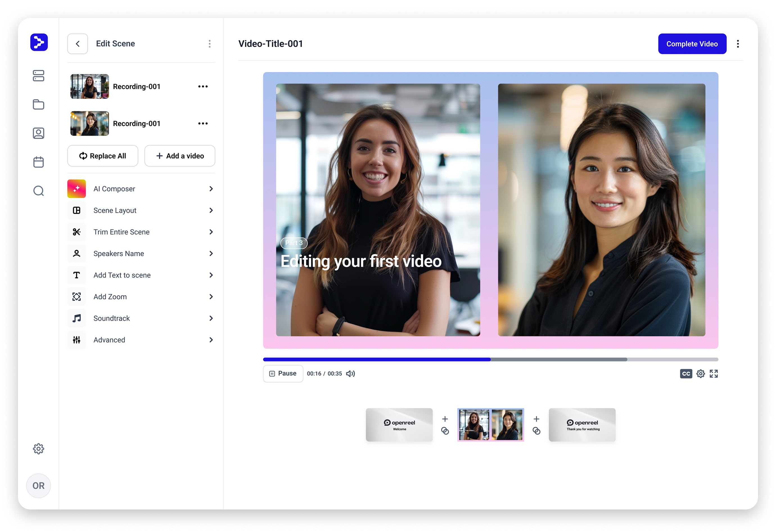Mute the video volume speaker icon
The height and width of the screenshot is (532, 776).
(350, 374)
